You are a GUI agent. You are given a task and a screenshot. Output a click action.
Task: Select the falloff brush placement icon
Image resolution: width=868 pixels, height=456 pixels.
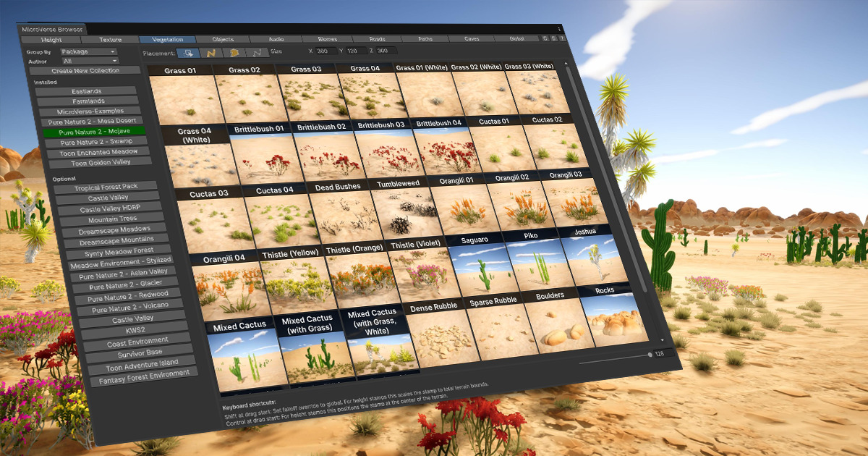[x=234, y=53]
